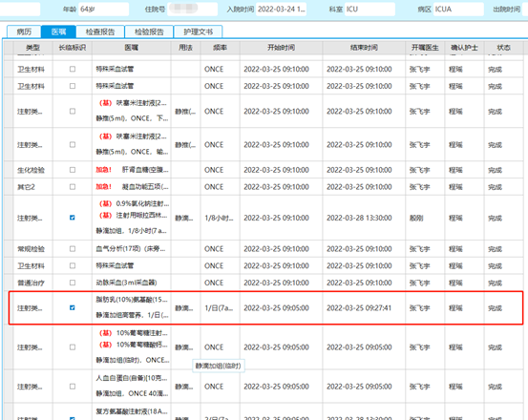Image resolution: width=528 pixels, height=420 pixels.
Task: Select the 脂肪乳(10%)氨基酸 order cell
Action: 132,308
